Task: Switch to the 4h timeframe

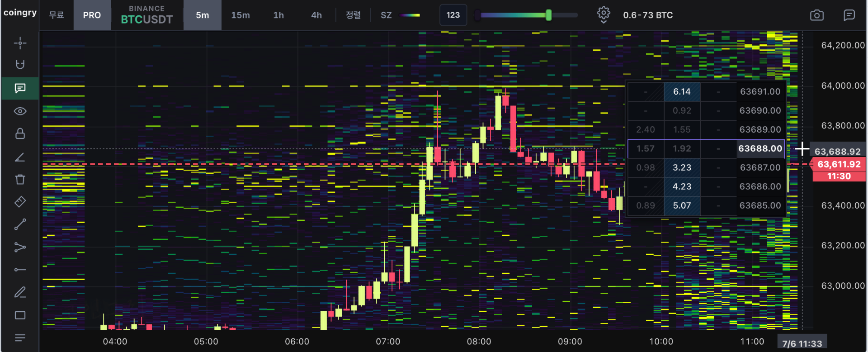Action: 316,15
